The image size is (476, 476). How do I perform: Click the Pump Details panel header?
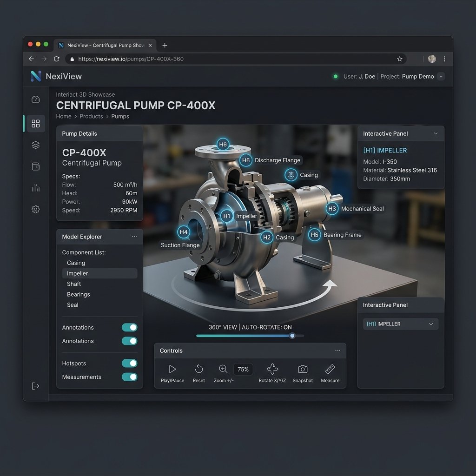(x=99, y=133)
